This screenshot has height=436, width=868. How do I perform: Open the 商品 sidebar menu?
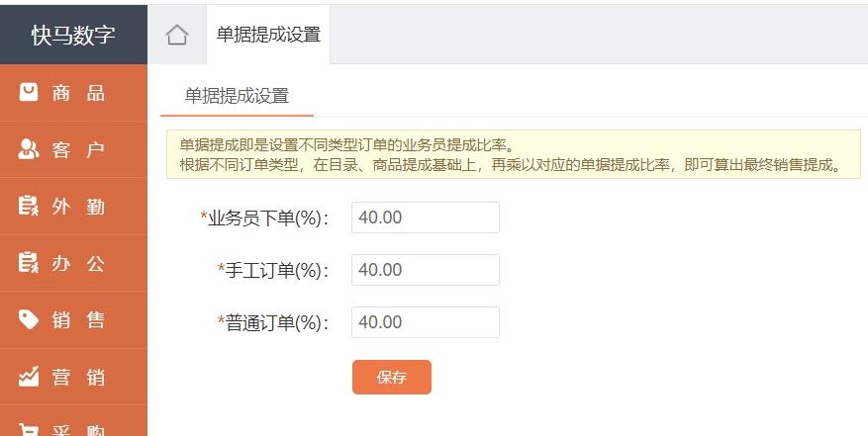[73, 92]
